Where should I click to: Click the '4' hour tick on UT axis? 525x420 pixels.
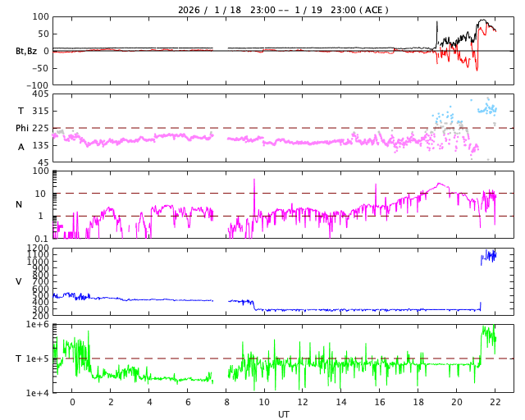pos(149,402)
